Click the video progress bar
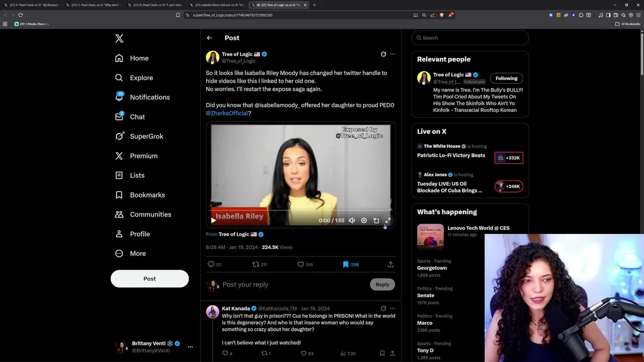The image size is (644, 362). pos(301,211)
